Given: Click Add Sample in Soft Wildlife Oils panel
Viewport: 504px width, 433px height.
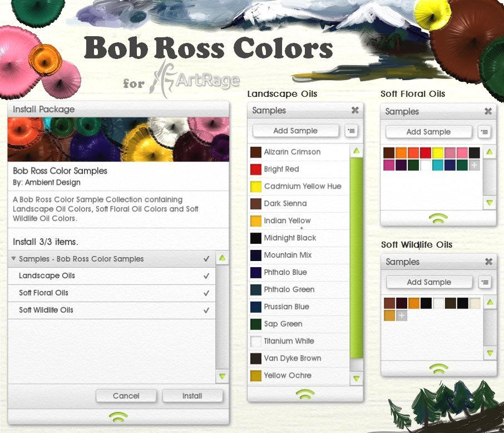Looking at the screenshot, I should click(429, 282).
